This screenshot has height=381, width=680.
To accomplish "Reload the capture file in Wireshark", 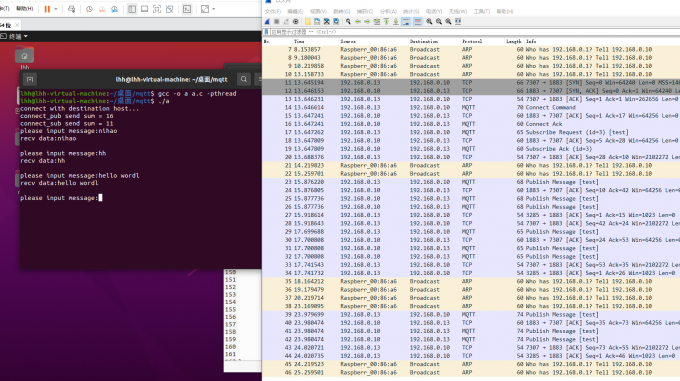I will pyautogui.click(x=336, y=21).
